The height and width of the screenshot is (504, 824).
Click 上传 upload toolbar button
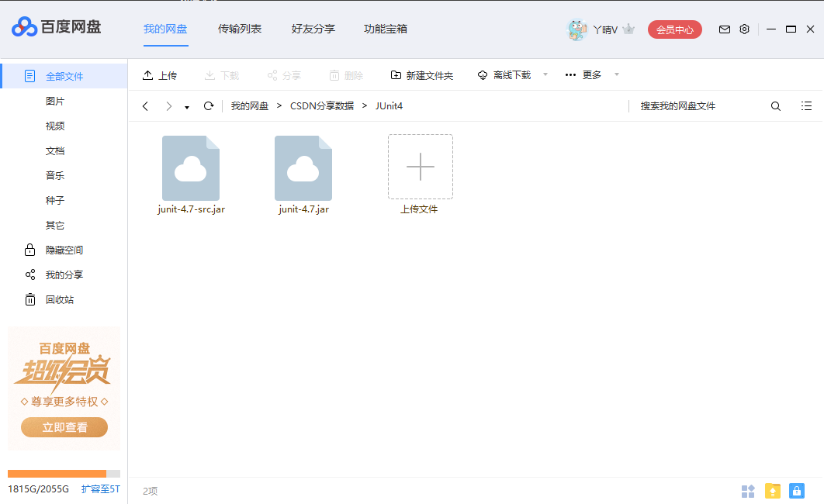pos(160,76)
